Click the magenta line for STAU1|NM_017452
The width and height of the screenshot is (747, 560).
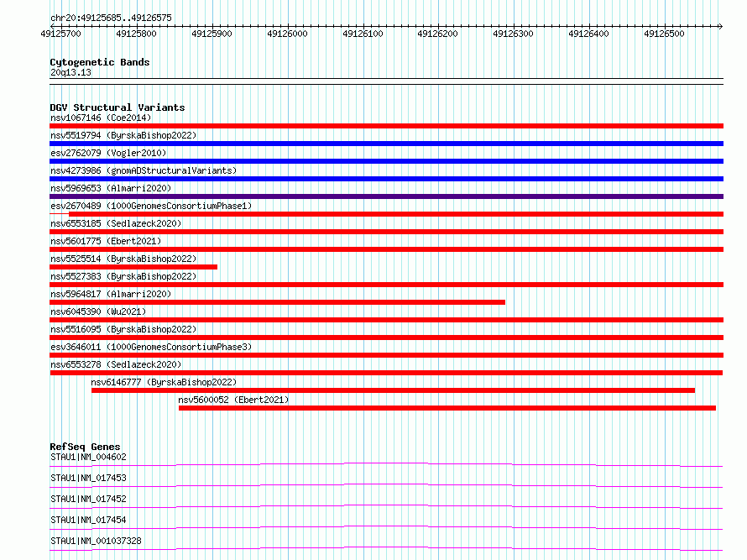tap(386, 506)
